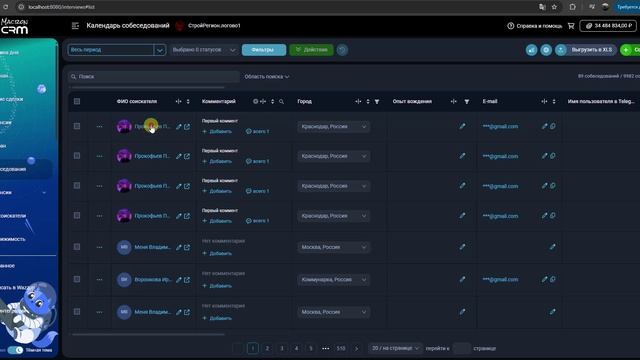Open the three-dot menu in the first row
640x360 pixels.
99,127
